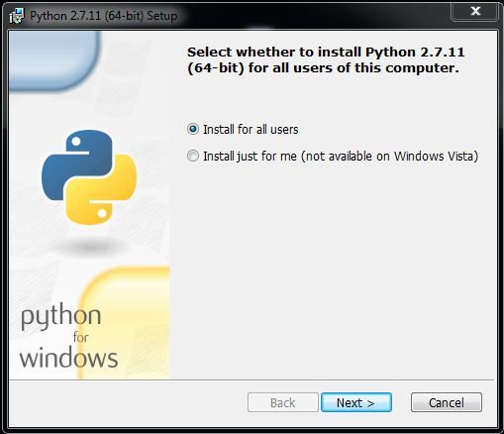Click the installer icon in title bar
Screen dimensions: 504x434
(x=17, y=16)
